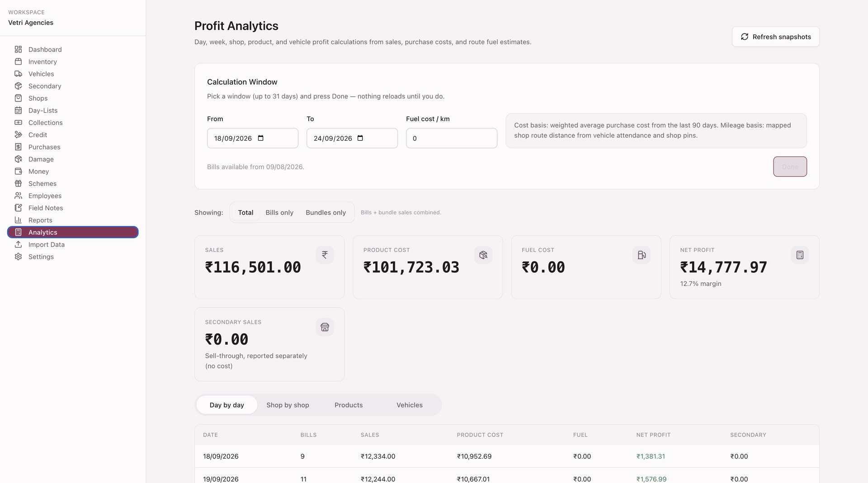Select the Total showing option
This screenshot has height=483, width=868.
point(245,213)
